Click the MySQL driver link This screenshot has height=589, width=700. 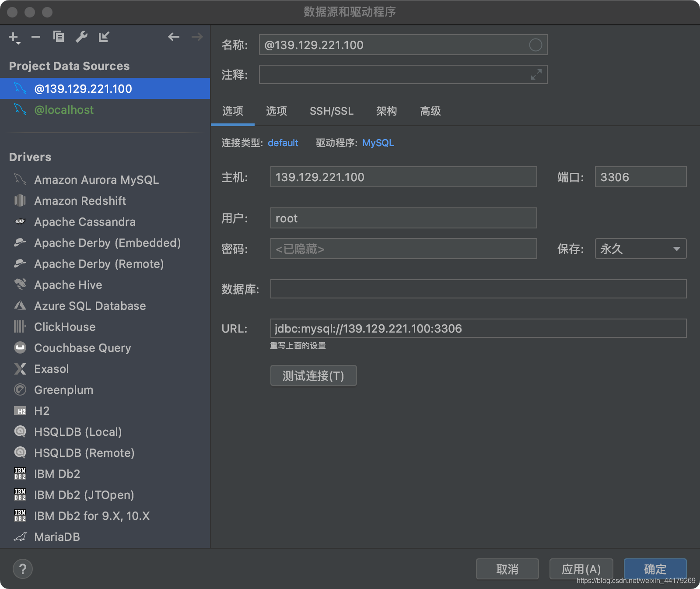378,143
